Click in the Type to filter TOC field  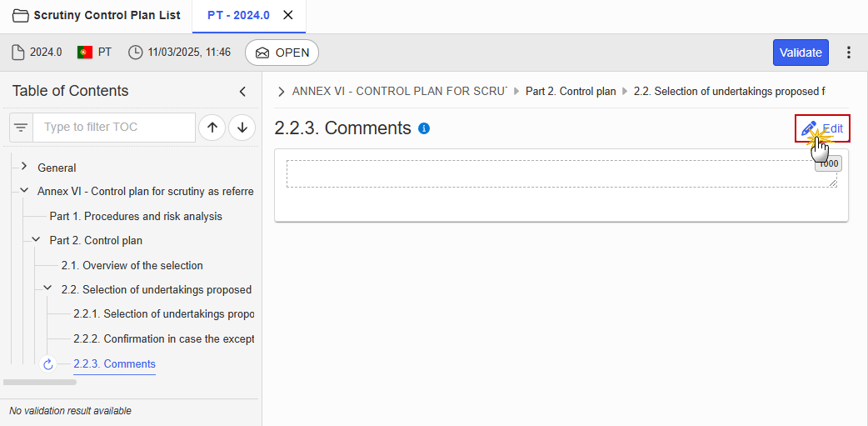tap(115, 128)
